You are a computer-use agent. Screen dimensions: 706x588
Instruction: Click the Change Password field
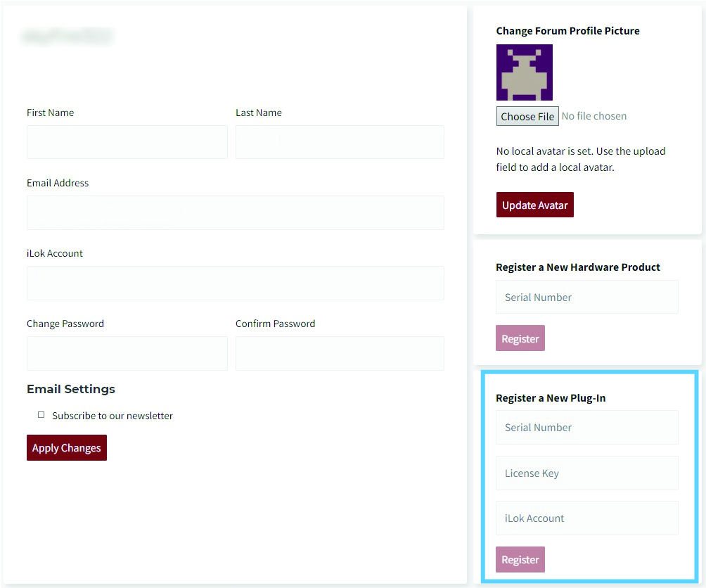[x=127, y=353]
